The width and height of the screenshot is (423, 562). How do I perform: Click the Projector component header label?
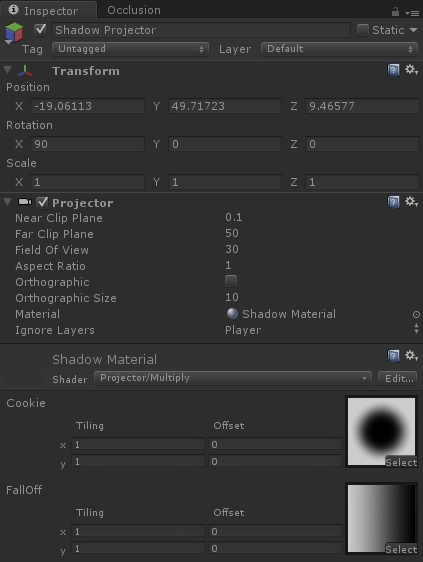83,203
